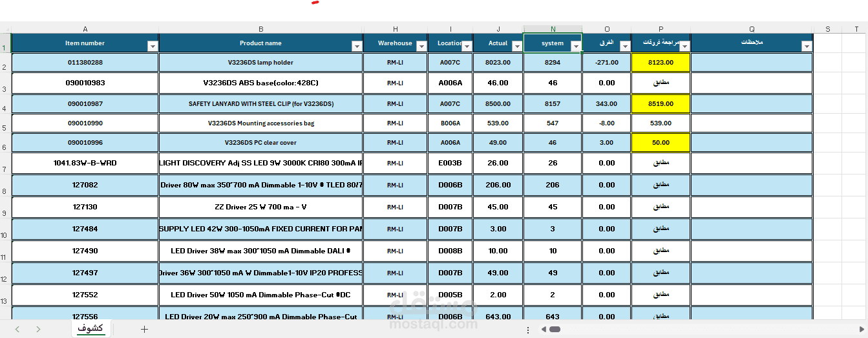Click cell V3236DS lamp holder
This screenshot has width=868, height=338.
tap(261, 63)
